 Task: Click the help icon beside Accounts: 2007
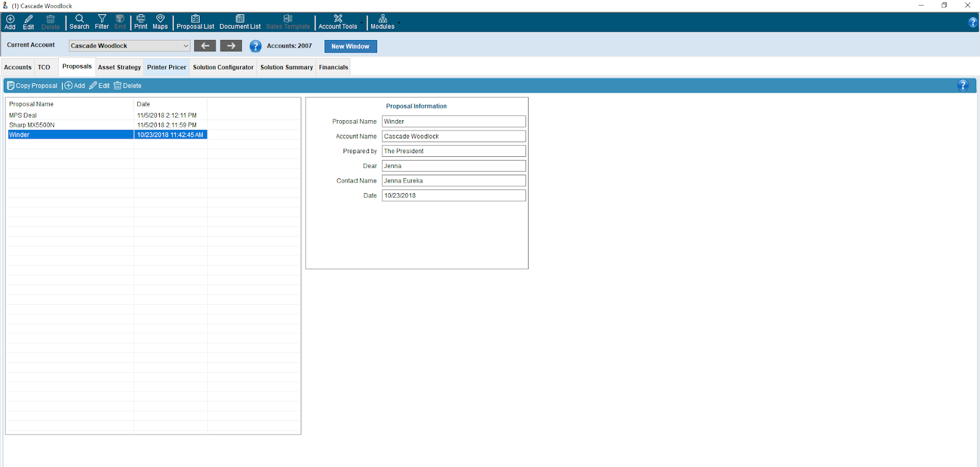(x=255, y=46)
